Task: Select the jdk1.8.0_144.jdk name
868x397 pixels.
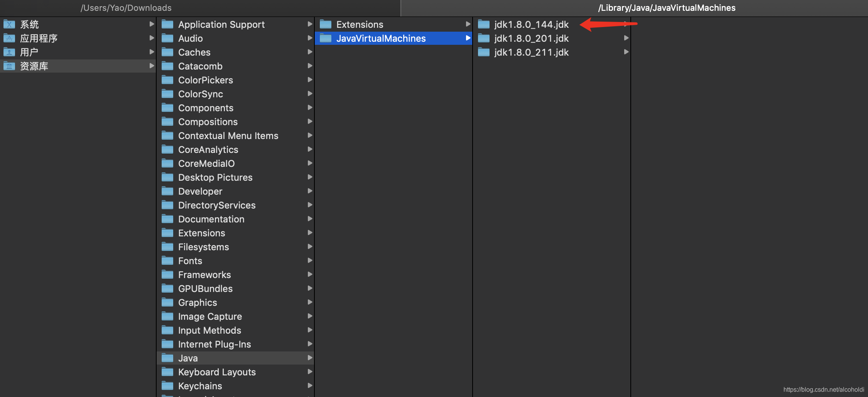Action: [532, 24]
